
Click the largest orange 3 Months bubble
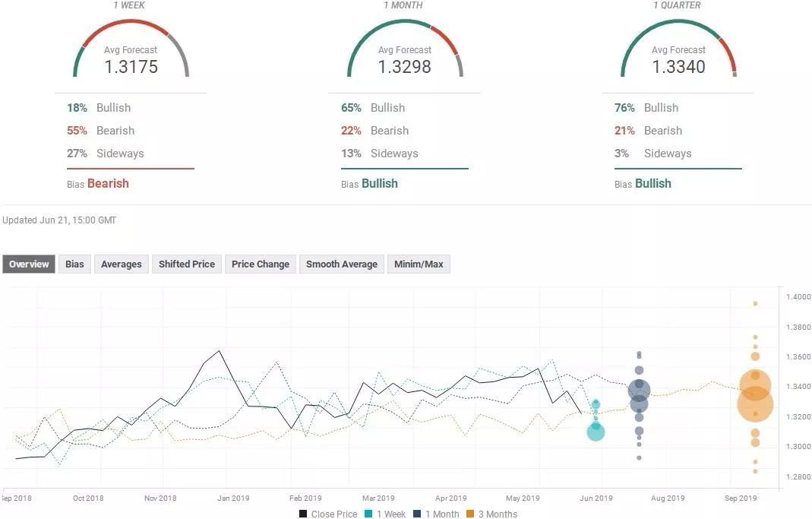click(x=755, y=403)
